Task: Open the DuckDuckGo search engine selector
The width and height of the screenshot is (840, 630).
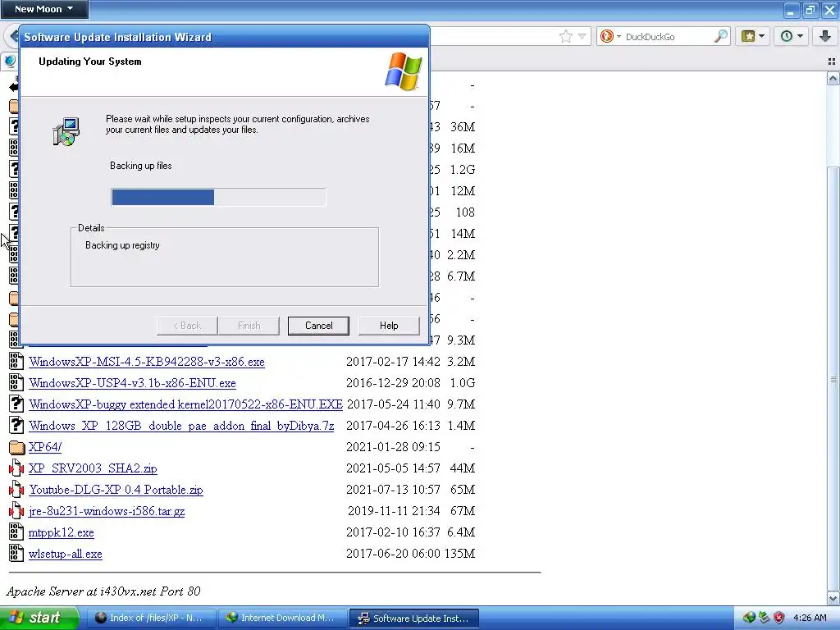Action: click(x=610, y=36)
